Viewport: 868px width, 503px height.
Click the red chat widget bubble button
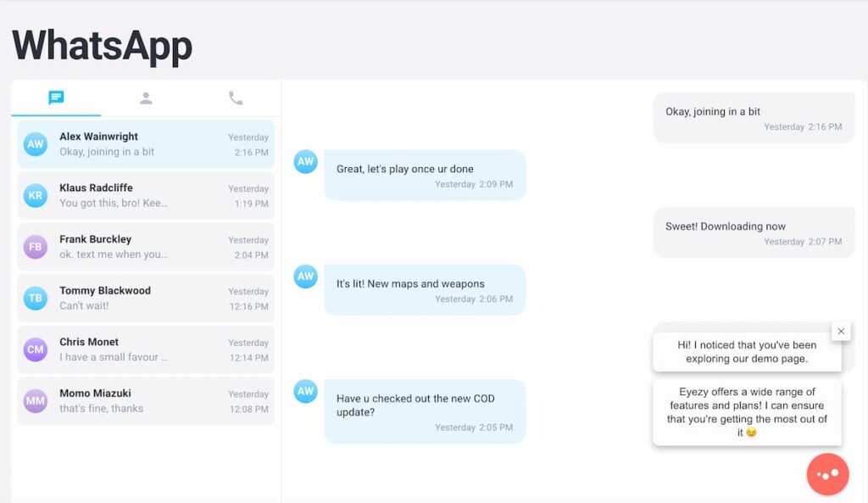(827, 474)
